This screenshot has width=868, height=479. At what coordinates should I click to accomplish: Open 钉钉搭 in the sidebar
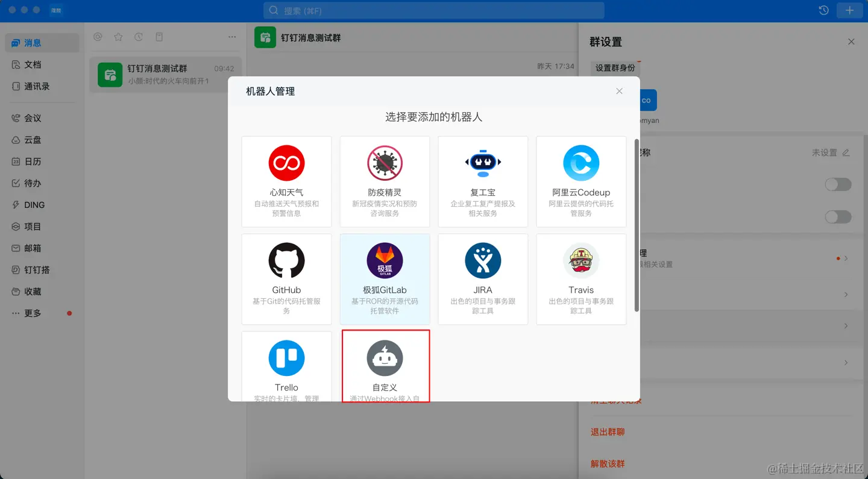point(42,270)
